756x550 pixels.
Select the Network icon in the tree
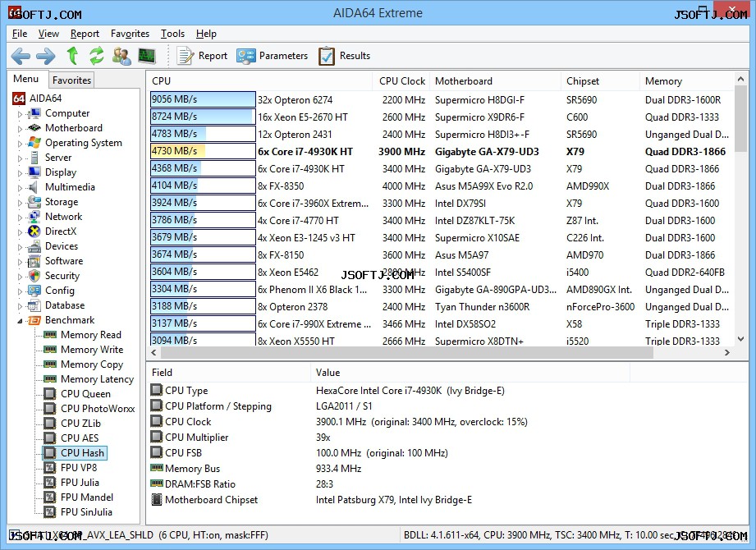point(34,217)
